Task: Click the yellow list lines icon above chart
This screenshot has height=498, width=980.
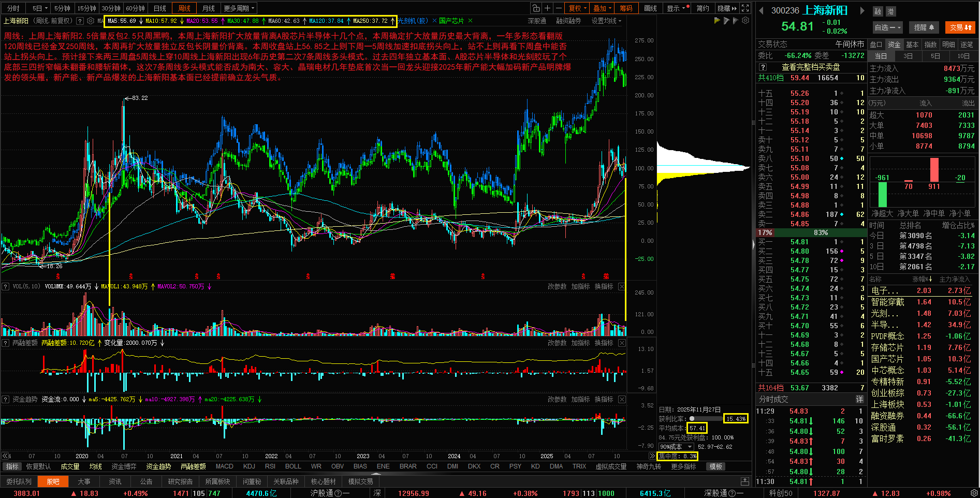Action: tap(717, 21)
